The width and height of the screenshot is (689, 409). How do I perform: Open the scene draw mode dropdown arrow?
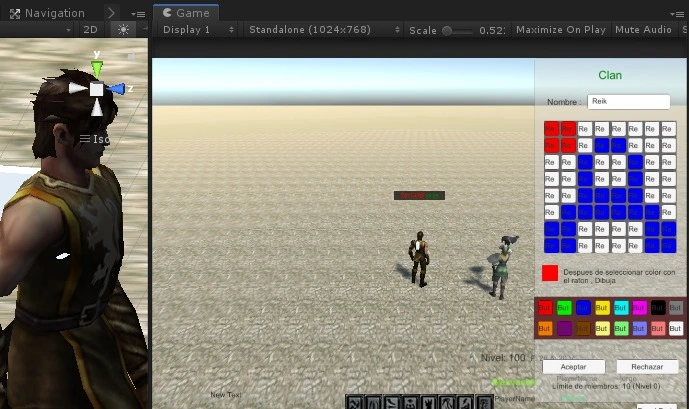coord(69,30)
